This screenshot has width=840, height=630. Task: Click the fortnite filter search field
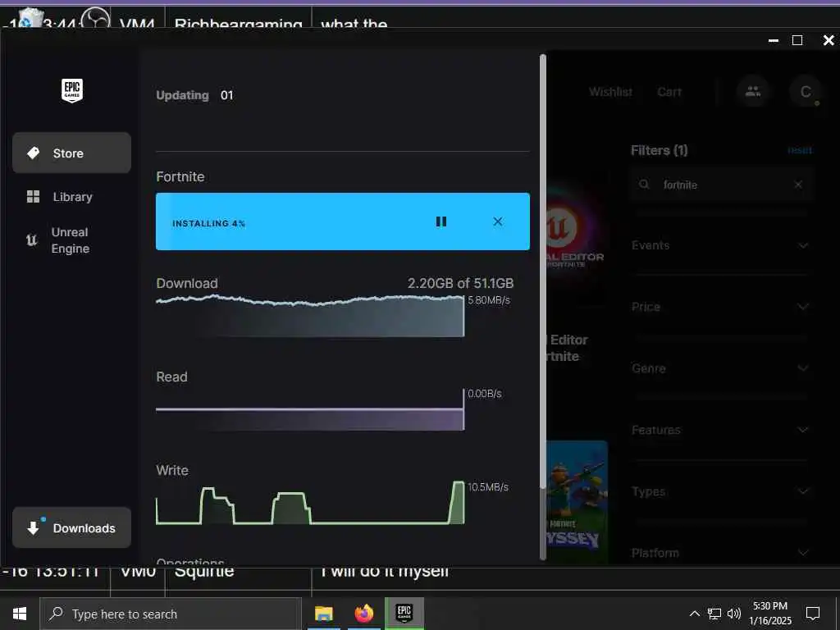[x=722, y=185]
